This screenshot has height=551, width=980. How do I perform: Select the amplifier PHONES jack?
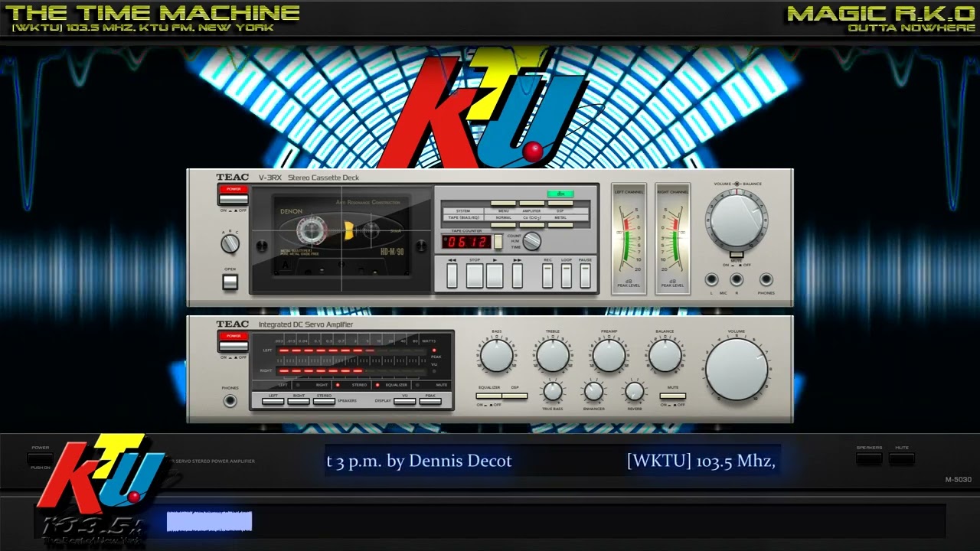pos(230,401)
